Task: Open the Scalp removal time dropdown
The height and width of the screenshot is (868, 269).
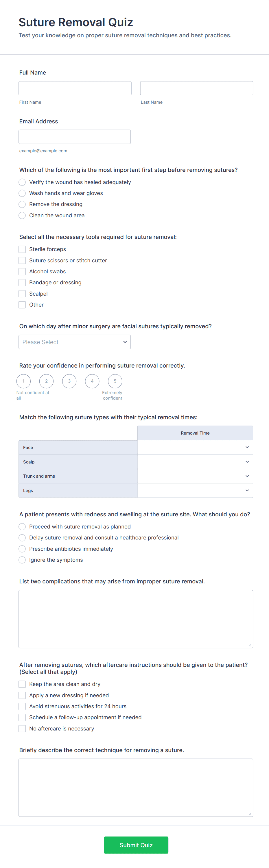Action: click(195, 462)
